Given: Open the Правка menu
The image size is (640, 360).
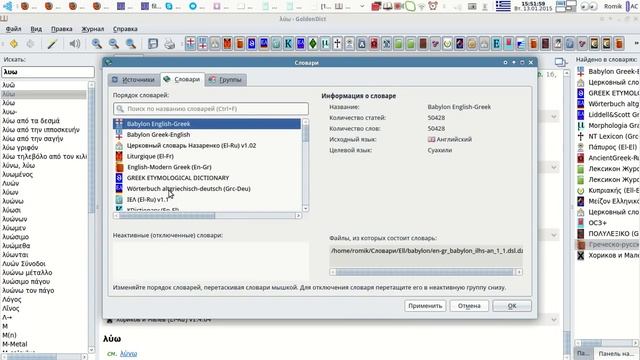Looking at the screenshot, I should coord(62,29).
